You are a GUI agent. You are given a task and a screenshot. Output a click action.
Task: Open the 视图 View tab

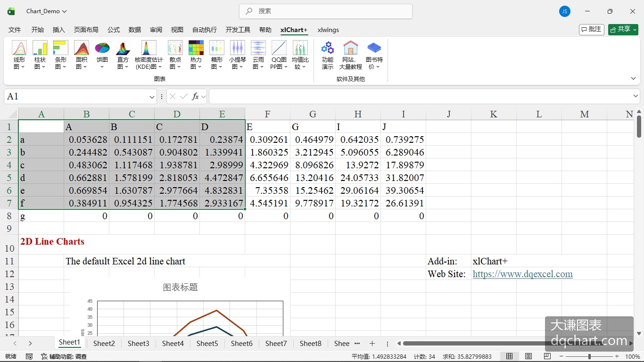[x=177, y=30]
